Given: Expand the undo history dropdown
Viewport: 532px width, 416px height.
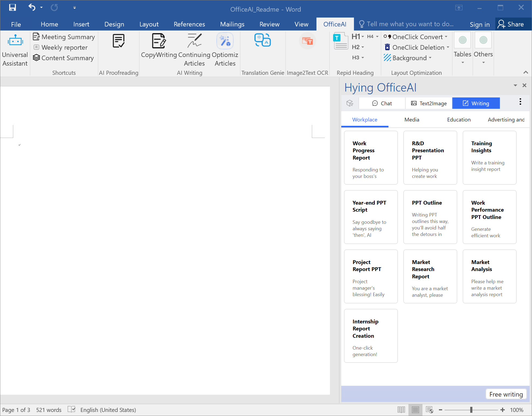Looking at the screenshot, I should [41, 8].
